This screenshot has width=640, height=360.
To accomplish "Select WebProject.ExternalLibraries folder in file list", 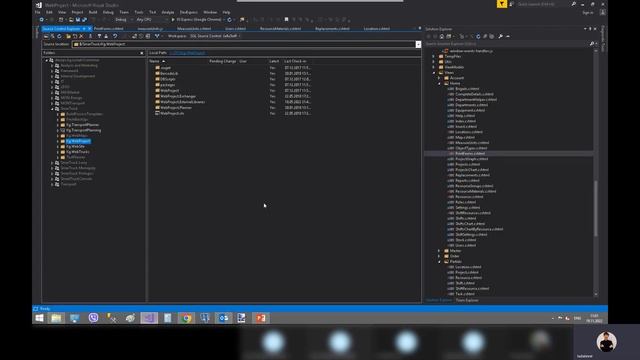I will point(182,102).
